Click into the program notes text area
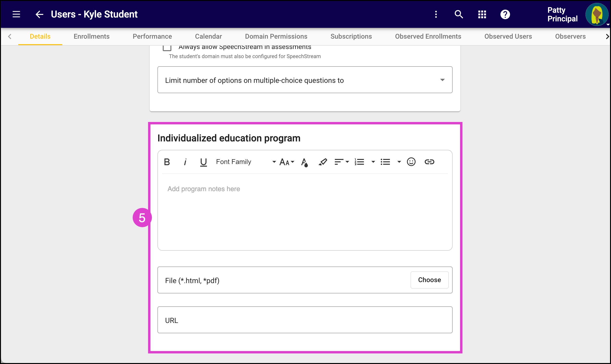The height and width of the screenshot is (364, 611). [x=305, y=212]
